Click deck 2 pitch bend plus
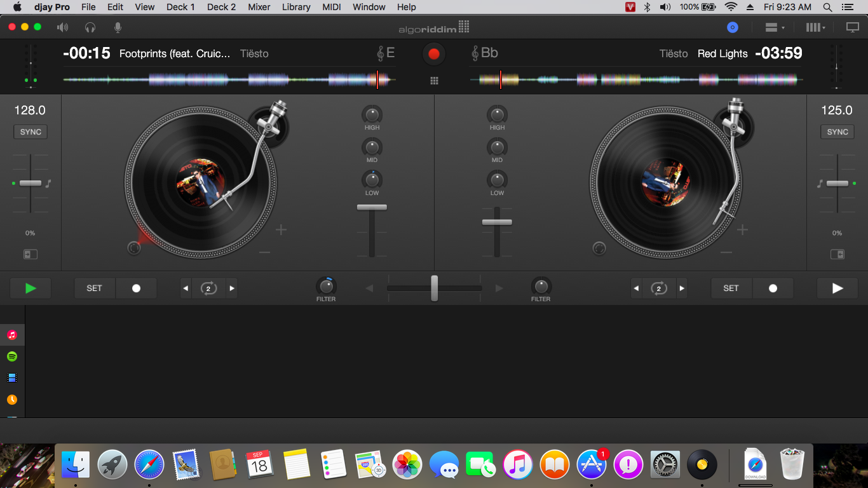Viewport: 868px width, 488px height. (742, 229)
